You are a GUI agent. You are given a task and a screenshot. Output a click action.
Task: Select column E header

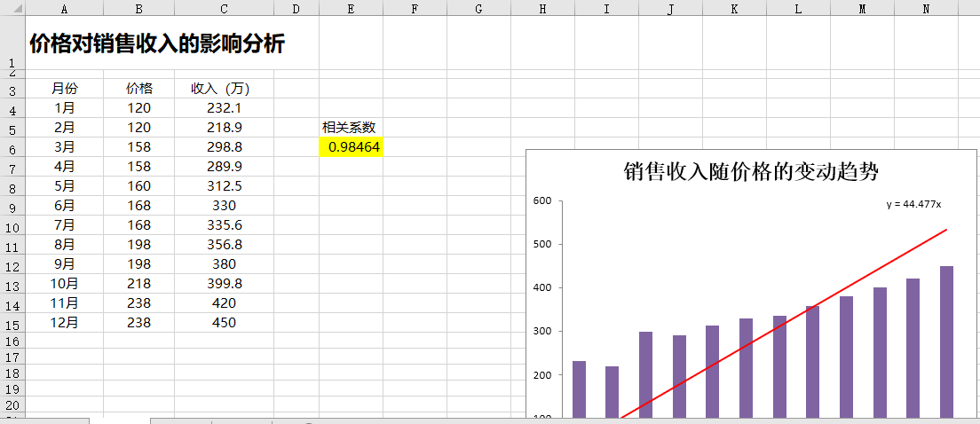(351, 9)
